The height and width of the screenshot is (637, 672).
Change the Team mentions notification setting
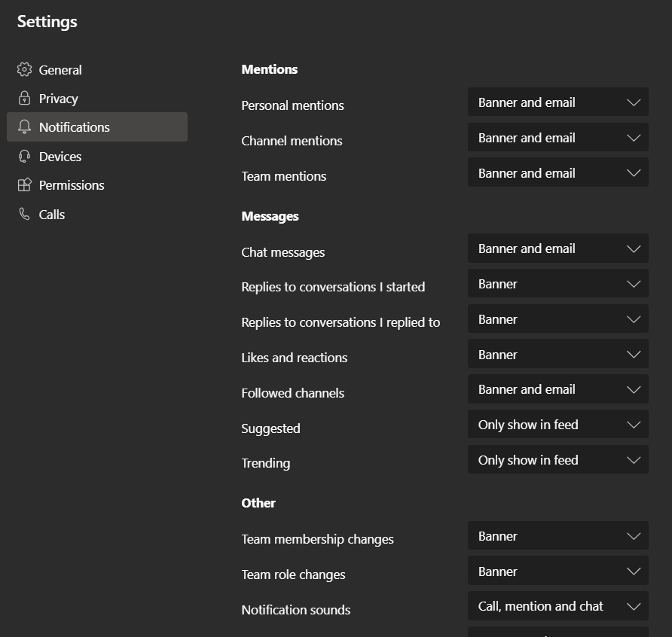coord(557,173)
